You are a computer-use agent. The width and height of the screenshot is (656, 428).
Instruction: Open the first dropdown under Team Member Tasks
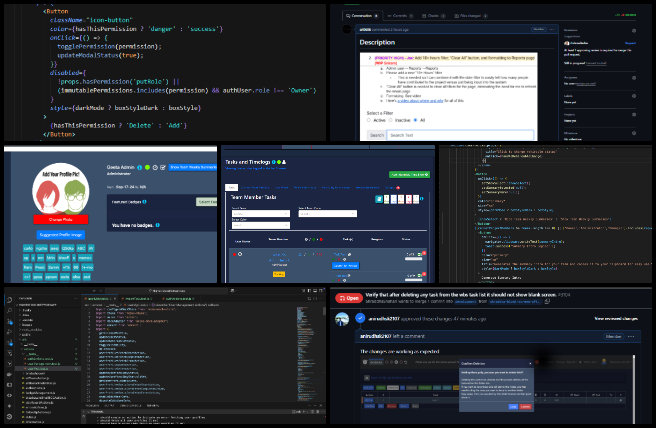[x=261, y=213]
